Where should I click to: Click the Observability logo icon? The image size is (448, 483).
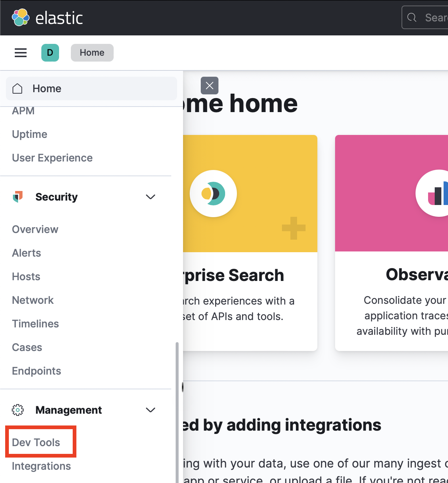432,193
